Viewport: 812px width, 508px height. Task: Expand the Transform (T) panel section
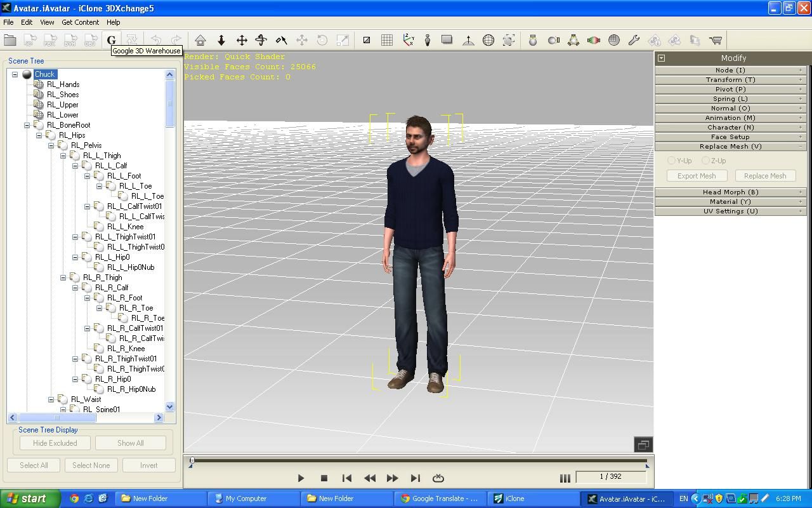(730, 79)
